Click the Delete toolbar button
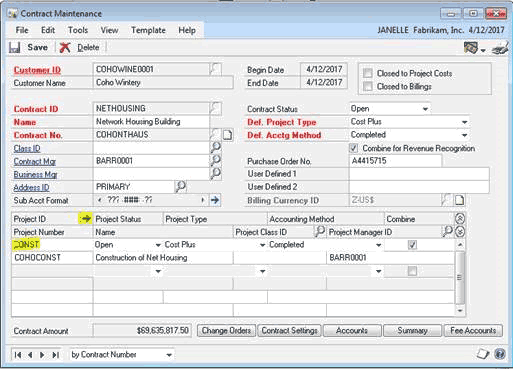 pos(80,47)
